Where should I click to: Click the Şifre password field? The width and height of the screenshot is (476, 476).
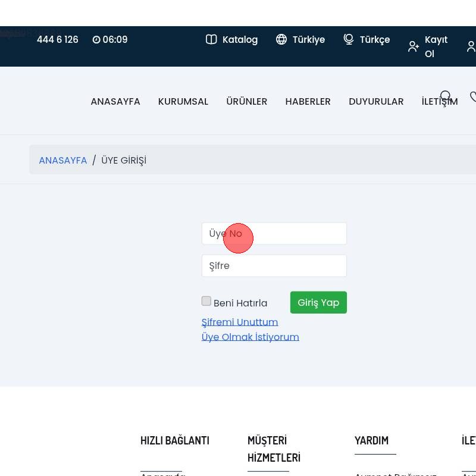(274, 266)
